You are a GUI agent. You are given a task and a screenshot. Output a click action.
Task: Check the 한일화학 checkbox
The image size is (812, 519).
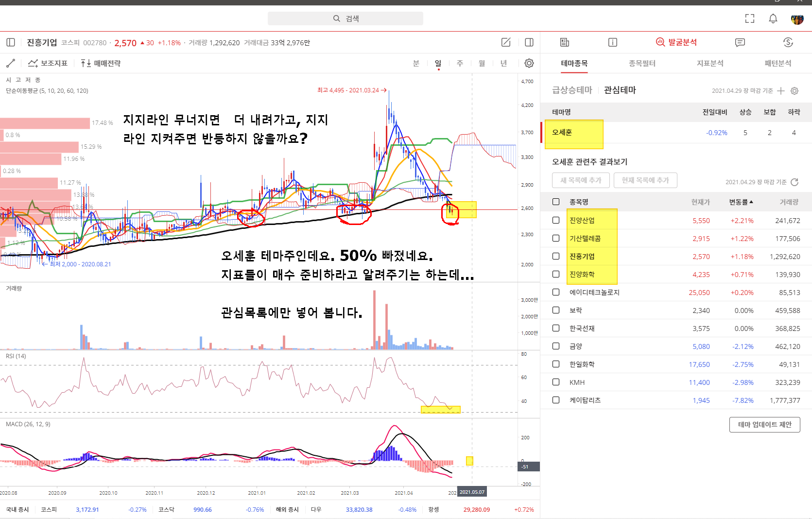click(x=556, y=364)
